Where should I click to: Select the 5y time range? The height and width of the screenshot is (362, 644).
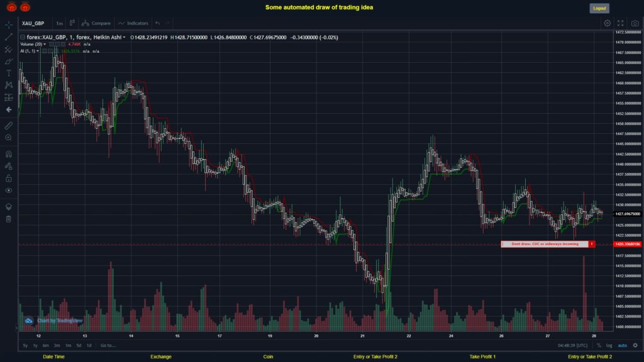coord(25,346)
